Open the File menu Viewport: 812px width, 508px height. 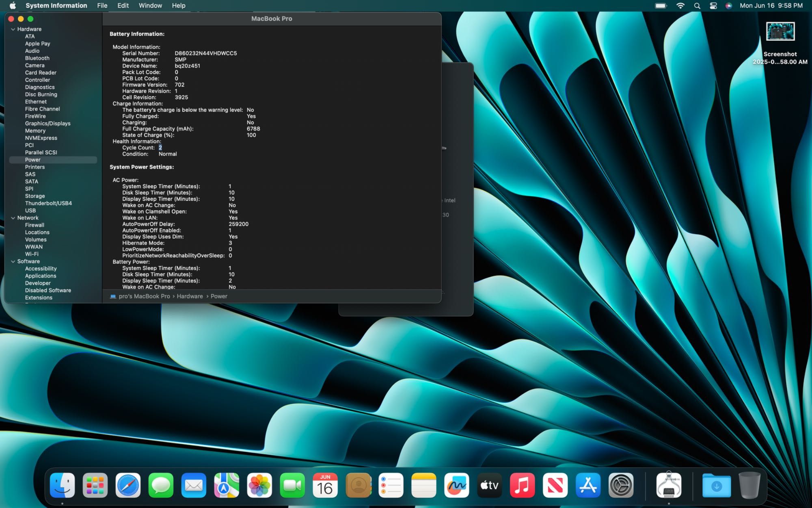pos(102,6)
